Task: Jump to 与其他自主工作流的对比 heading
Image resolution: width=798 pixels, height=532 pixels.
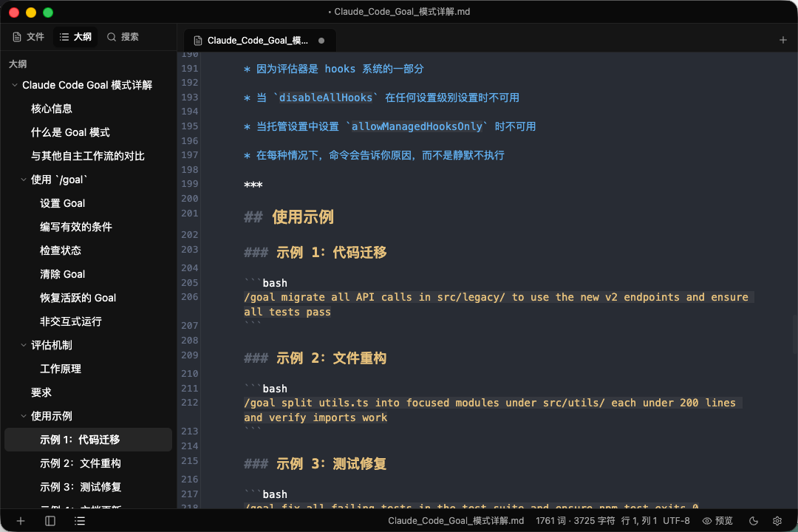Action: pos(87,156)
